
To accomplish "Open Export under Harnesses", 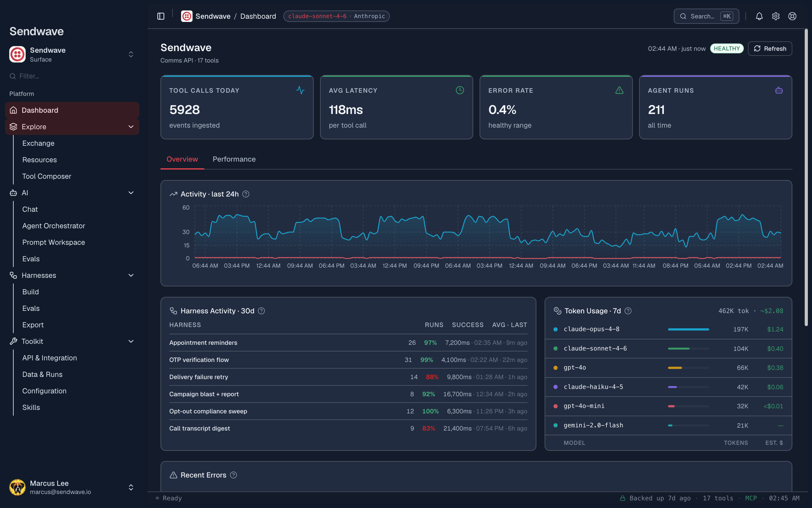I will tap(33, 325).
